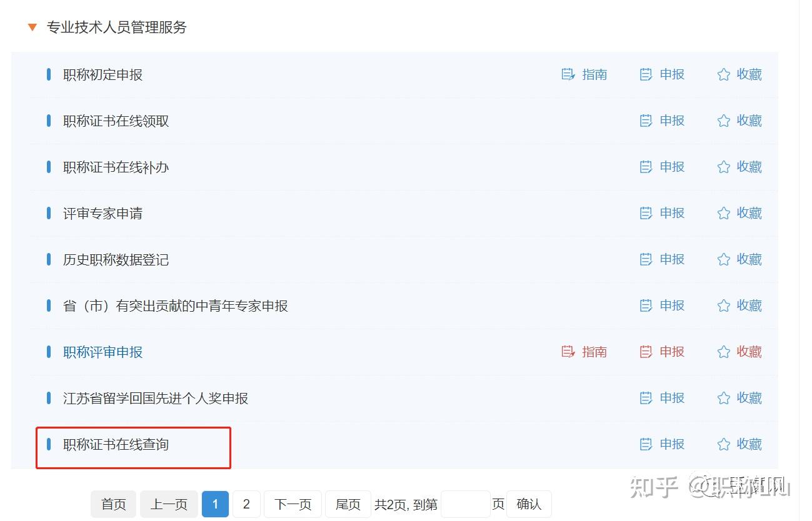This screenshot has width=812, height=521.
Task: Click the 指南 icon for 职称初定申报
Action: [x=568, y=74]
